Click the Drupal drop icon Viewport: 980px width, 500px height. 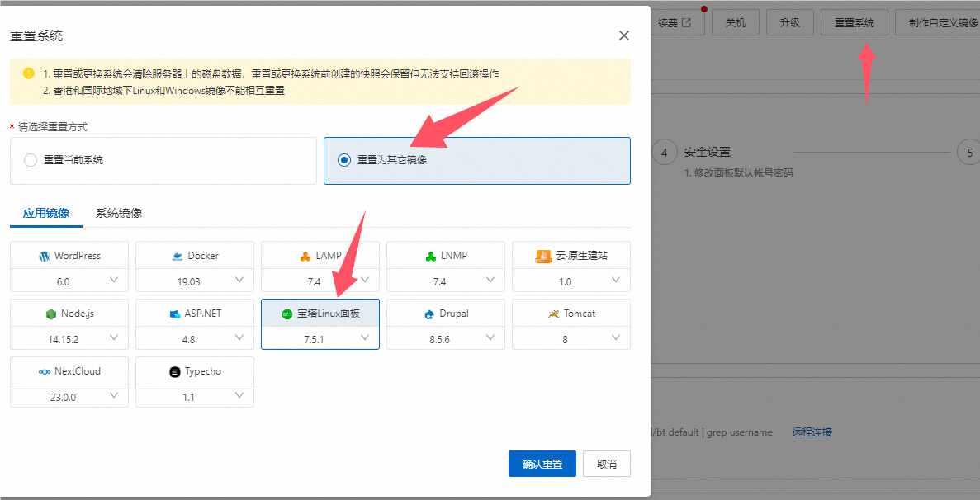[428, 314]
